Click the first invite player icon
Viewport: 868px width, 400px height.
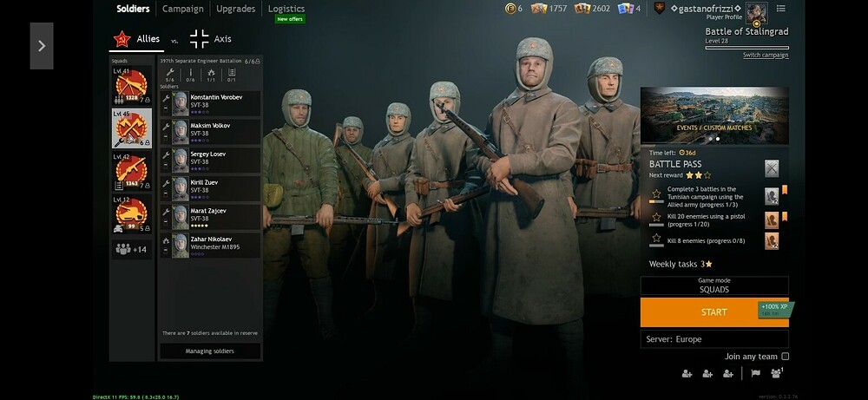687,374
